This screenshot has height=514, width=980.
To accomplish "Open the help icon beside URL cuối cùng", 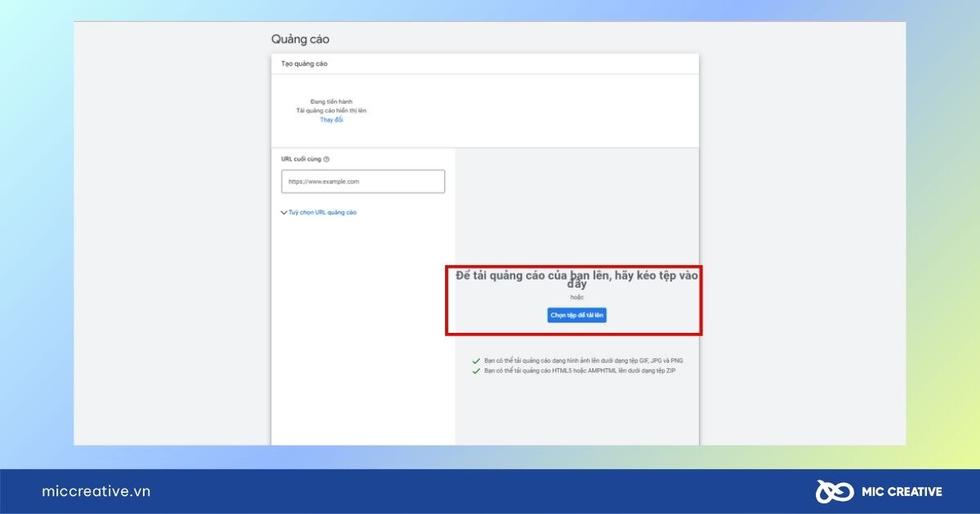I will tap(327, 159).
